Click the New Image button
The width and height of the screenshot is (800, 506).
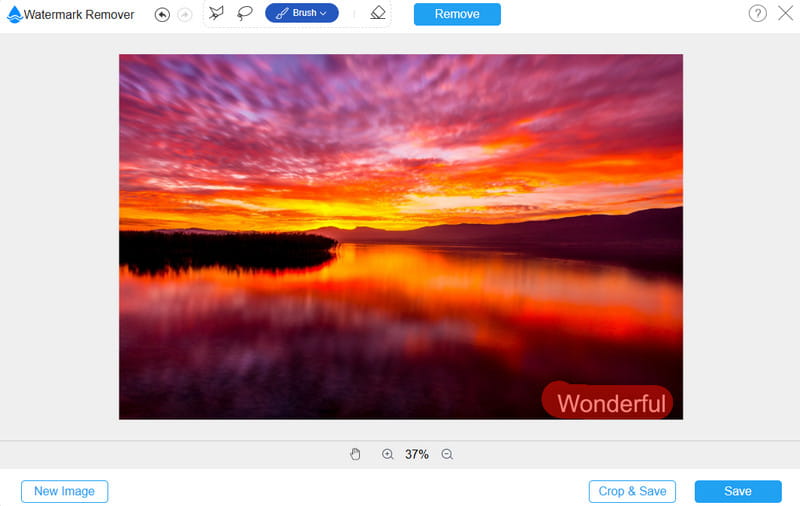[x=64, y=491]
